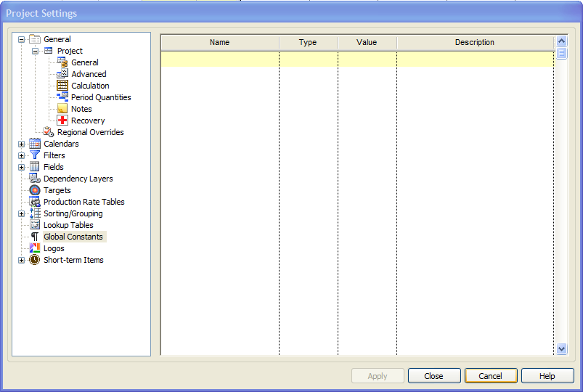Click the Regional Overrides icon
Screen dimensions: 583x392
point(49,132)
